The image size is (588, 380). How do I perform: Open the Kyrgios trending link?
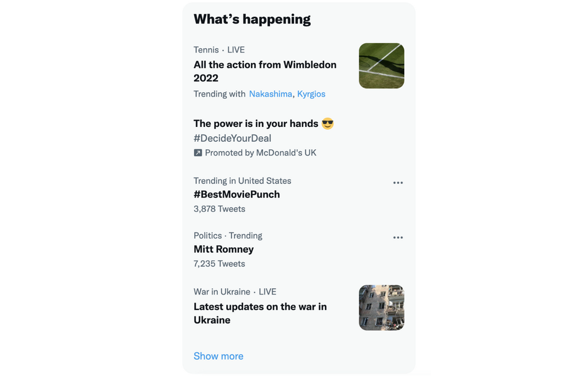click(x=311, y=94)
